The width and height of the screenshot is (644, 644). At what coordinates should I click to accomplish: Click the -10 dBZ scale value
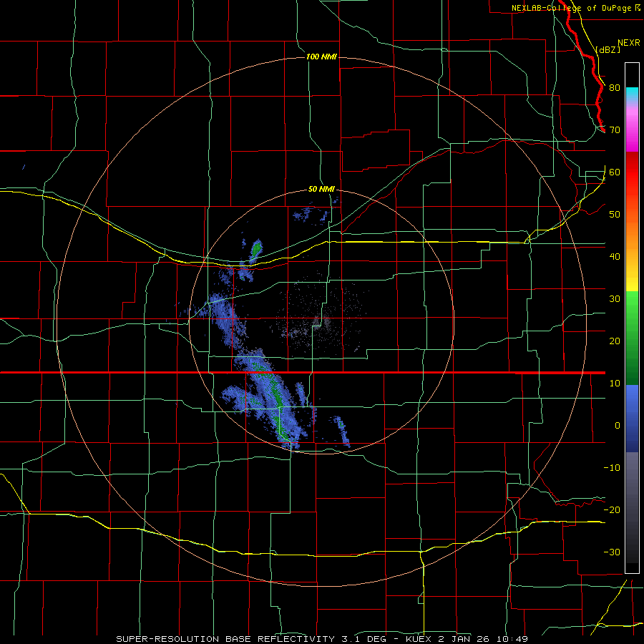[x=612, y=468]
